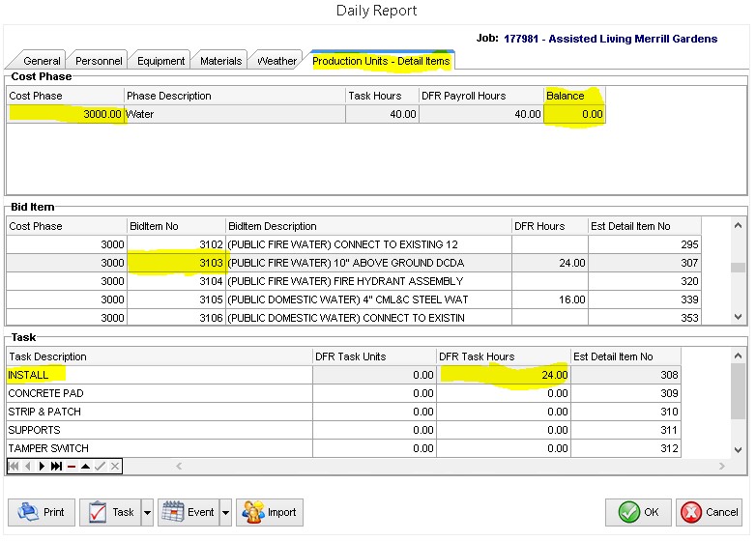This screenshot has width=756, height=541.
Task: Click the Balance 0.00 cell
Action: 574,114
